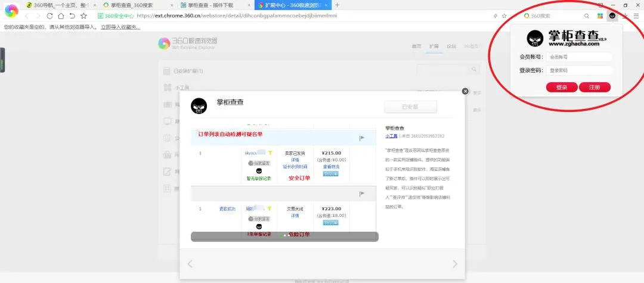The width and height of the screenshot is (644, 283).
Task: Click the flag icon on second order row
Action: [x=362, y=194]
